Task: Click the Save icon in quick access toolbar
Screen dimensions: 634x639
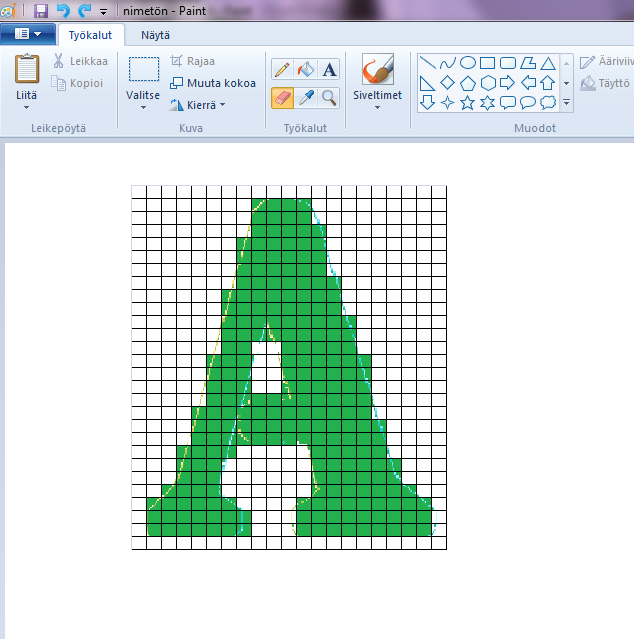Action: tap(41, 11)
